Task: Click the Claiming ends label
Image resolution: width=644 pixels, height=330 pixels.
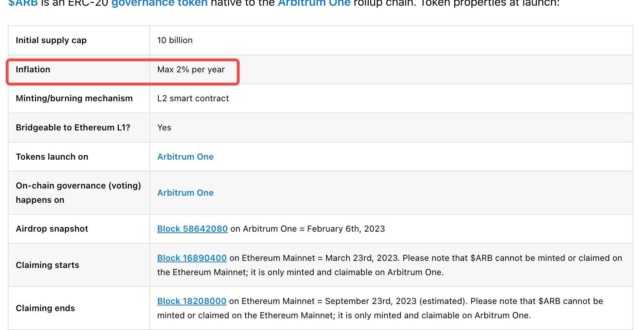Action: (45, 308)
